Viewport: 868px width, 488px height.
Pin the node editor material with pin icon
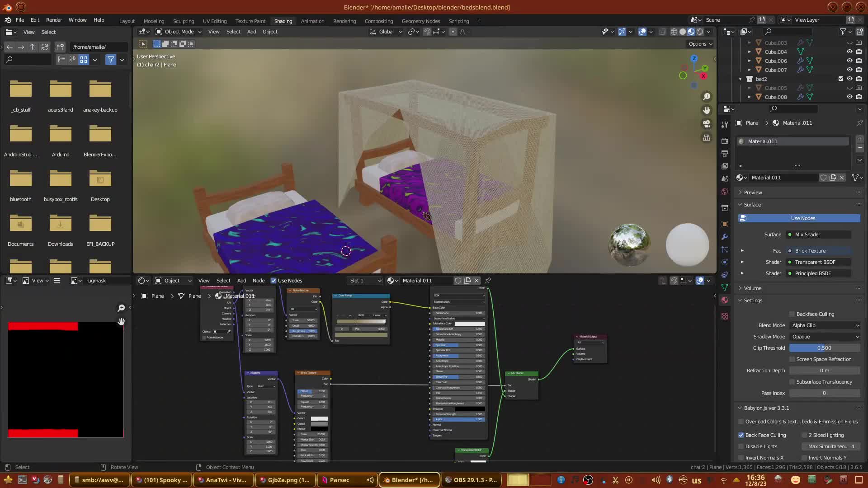pos(488,281)
